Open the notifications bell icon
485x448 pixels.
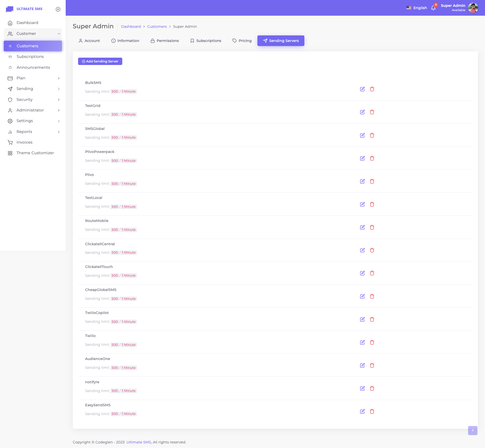tap(433, 8)
